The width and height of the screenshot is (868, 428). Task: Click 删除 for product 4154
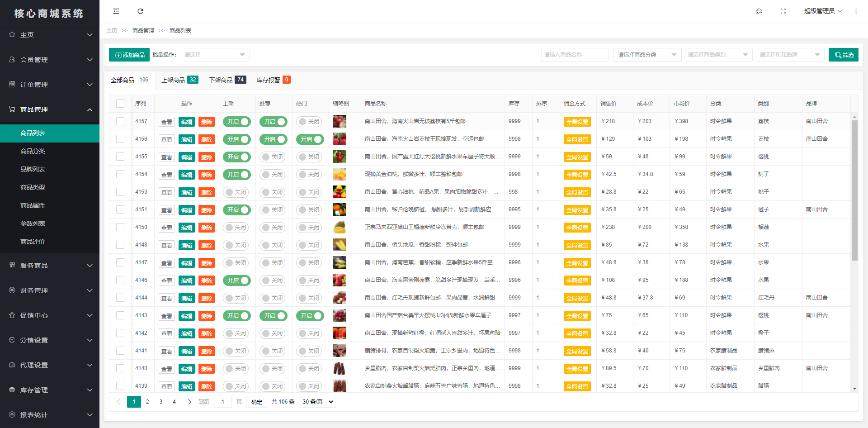click(x=207, y=175)
